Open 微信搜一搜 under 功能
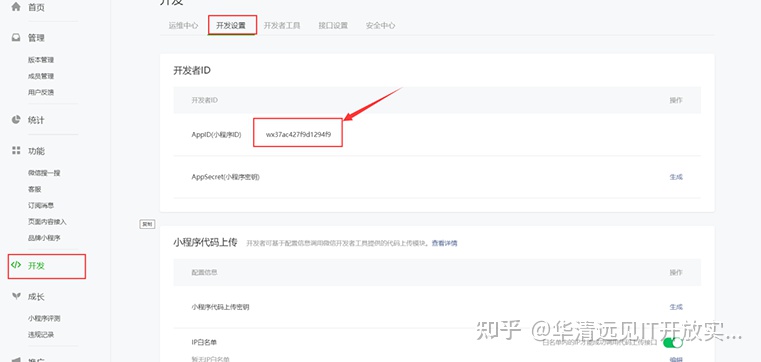The image size is (761, 362). pyautogui.click(x=44, y=173)
